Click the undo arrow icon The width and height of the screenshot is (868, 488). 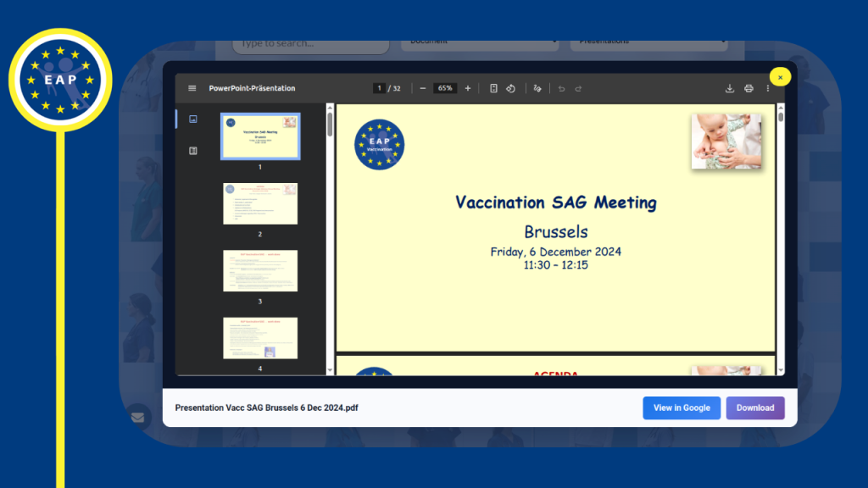tap(563, 87)
